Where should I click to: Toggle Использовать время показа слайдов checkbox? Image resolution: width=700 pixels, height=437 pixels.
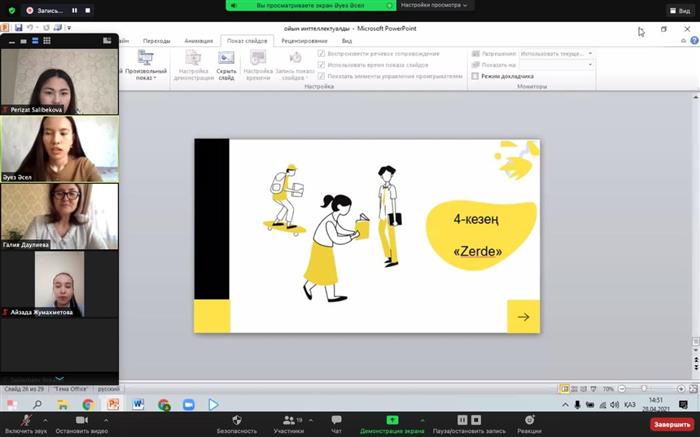tap(321, 64)
